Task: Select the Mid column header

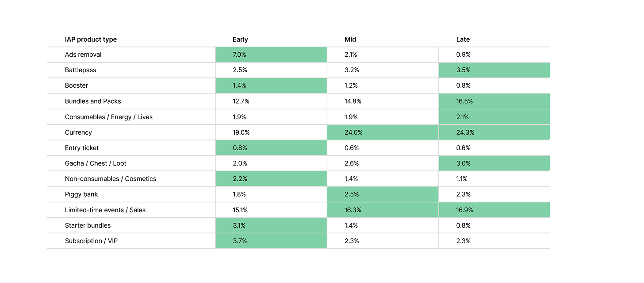Action: click(350, 39)
